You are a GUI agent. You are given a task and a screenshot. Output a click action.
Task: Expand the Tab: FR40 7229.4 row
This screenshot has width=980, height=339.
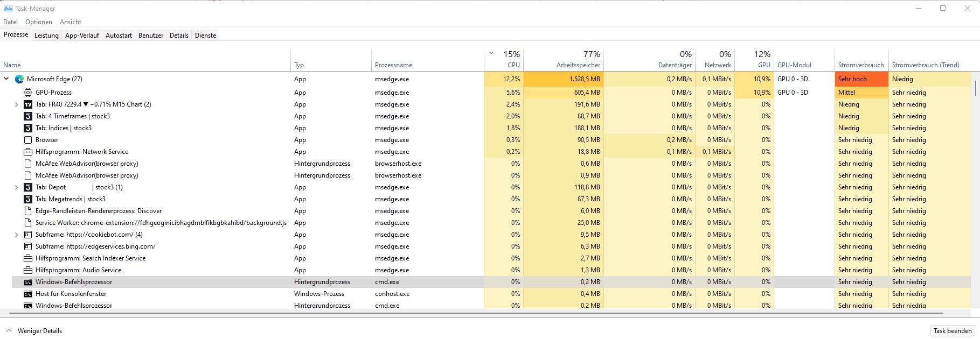[x=16, y=104]
